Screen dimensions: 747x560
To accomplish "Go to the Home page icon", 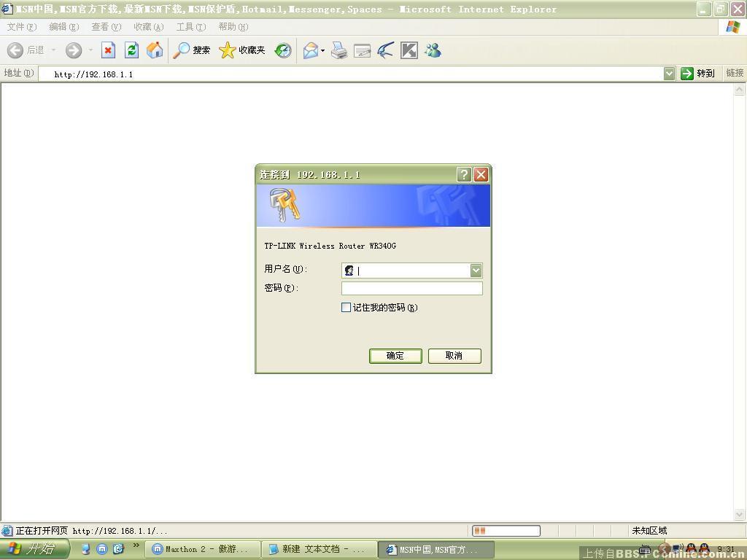I will click(155, 50).
